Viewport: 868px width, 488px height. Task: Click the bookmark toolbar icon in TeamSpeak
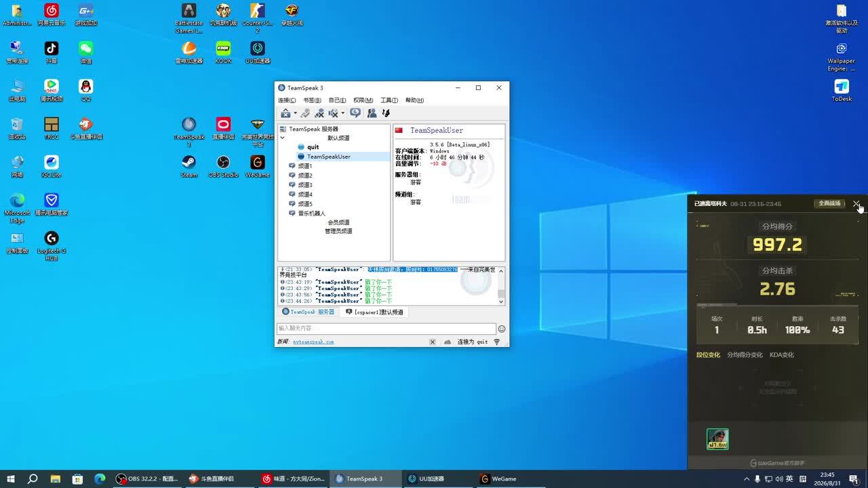(x=386, y=113)
